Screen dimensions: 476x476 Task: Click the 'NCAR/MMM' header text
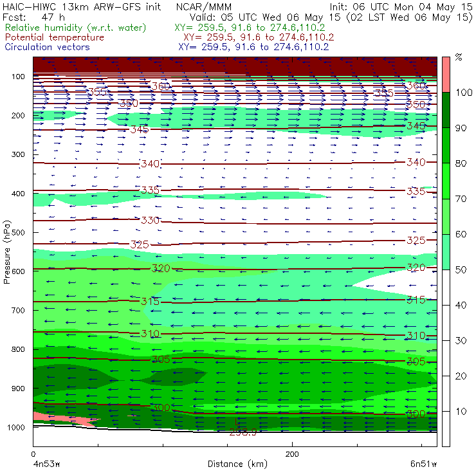coord(204,6)
